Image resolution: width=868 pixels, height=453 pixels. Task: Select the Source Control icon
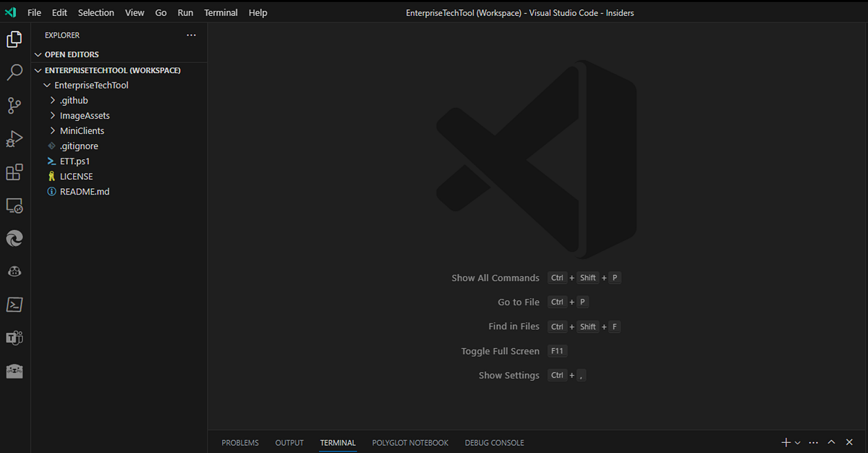(14, 105)
